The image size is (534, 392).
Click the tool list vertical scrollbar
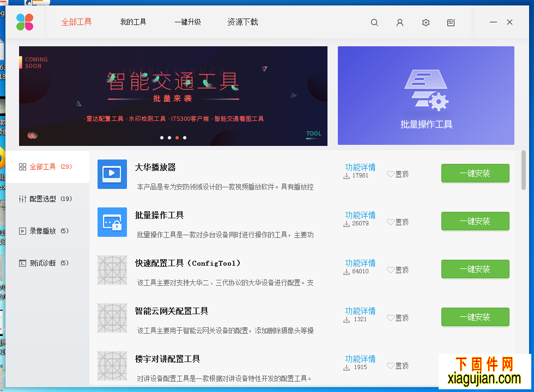(524, 170)
